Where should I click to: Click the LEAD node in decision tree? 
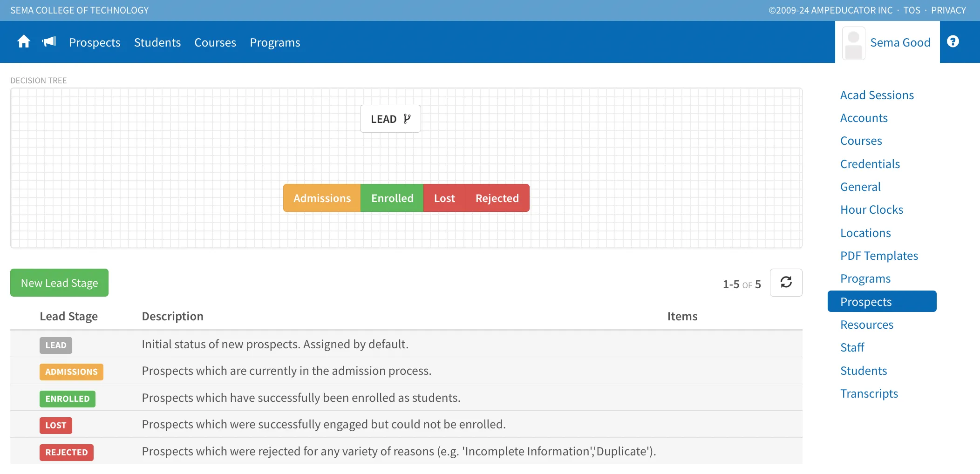coord(390,119)
